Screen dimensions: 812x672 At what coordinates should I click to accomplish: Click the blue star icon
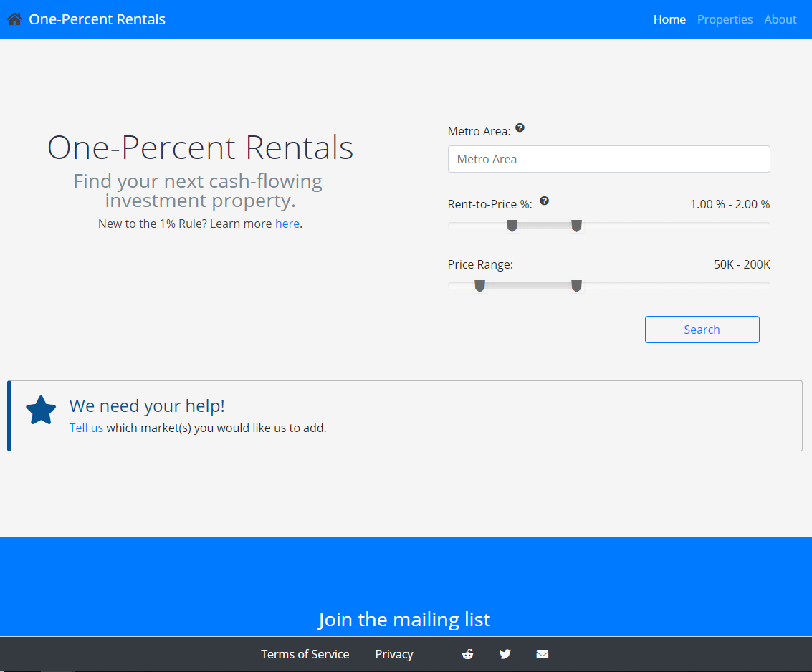41,411
